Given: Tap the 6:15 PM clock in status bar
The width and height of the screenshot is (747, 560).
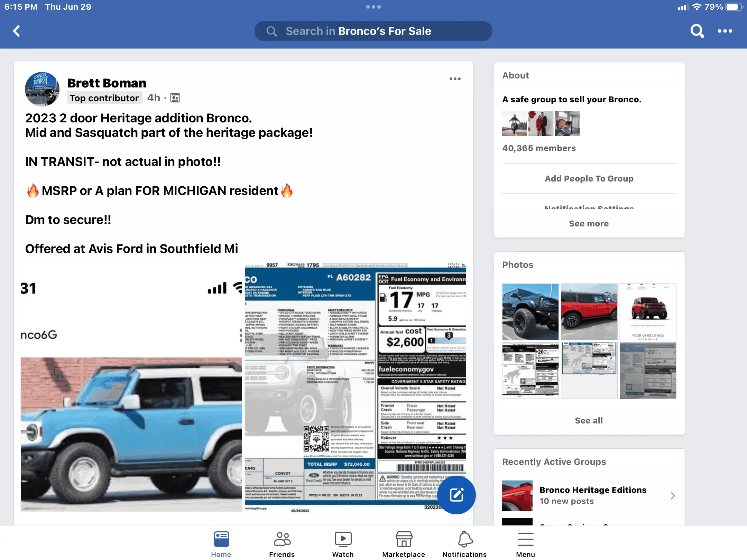Looking at the screenshot, I should click(x=21, y=7).
